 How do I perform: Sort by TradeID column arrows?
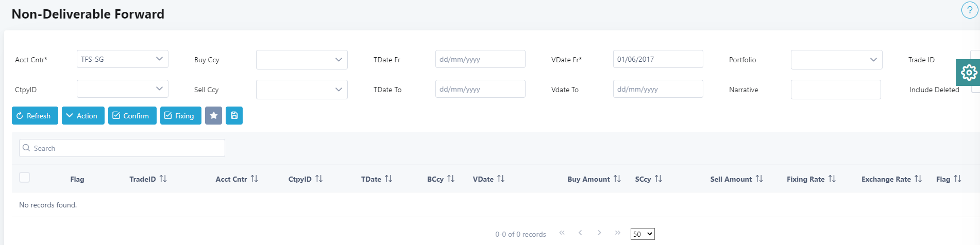[163, 179]
